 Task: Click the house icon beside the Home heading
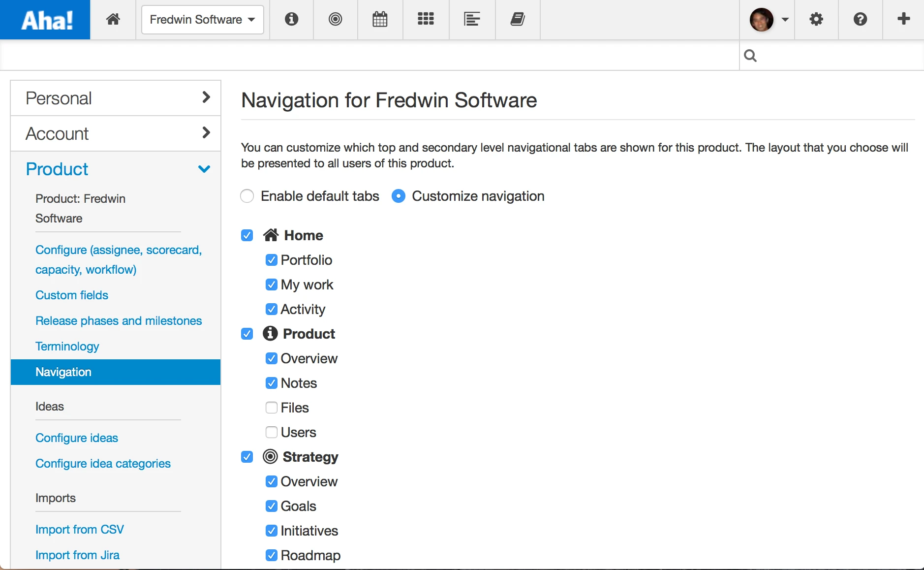point(271,235)
